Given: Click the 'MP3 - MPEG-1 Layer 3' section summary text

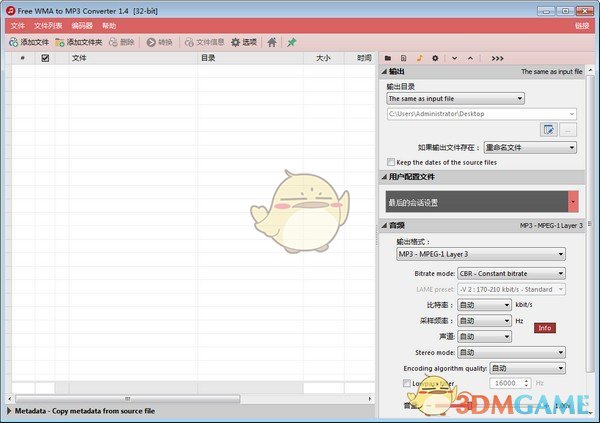Looking at the screenshot, I should (x=551, y=225).
